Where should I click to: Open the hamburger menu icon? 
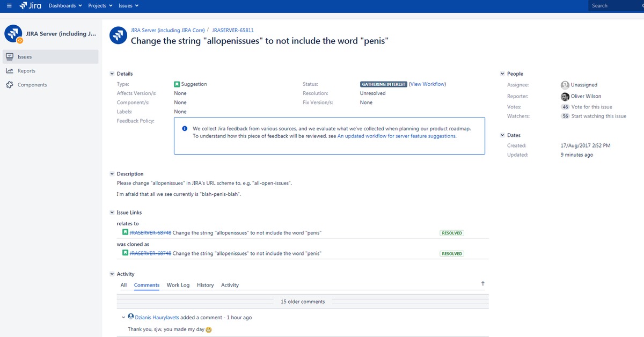coord(9,6)
